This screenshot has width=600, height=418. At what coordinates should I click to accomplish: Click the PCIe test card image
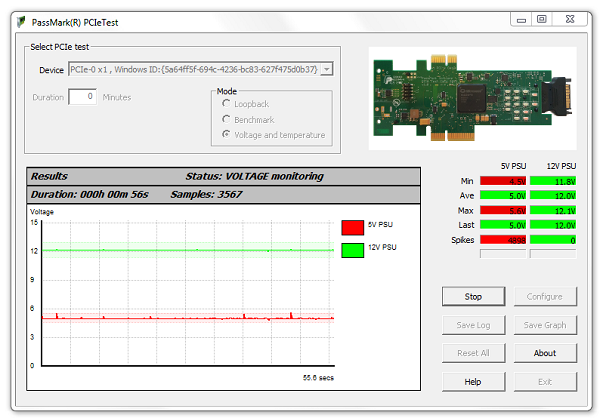pyautogui.click(x=473, y=98)
